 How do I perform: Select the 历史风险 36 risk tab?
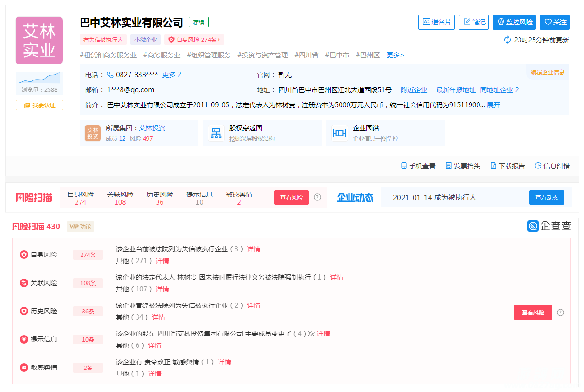tap(160, 198)
